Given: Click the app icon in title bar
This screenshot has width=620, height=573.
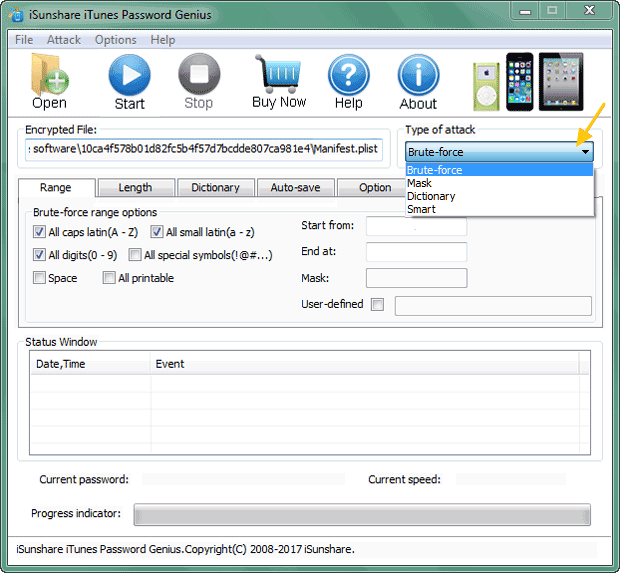Looking at the screenshot, I should point(16,15).
